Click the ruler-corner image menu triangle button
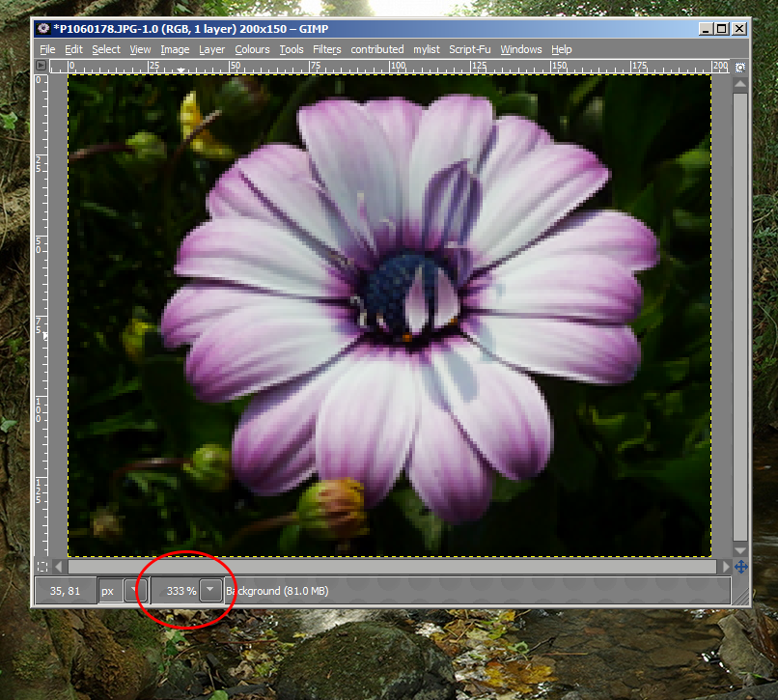Screen dimensions: 778x700 coord(42,66)
